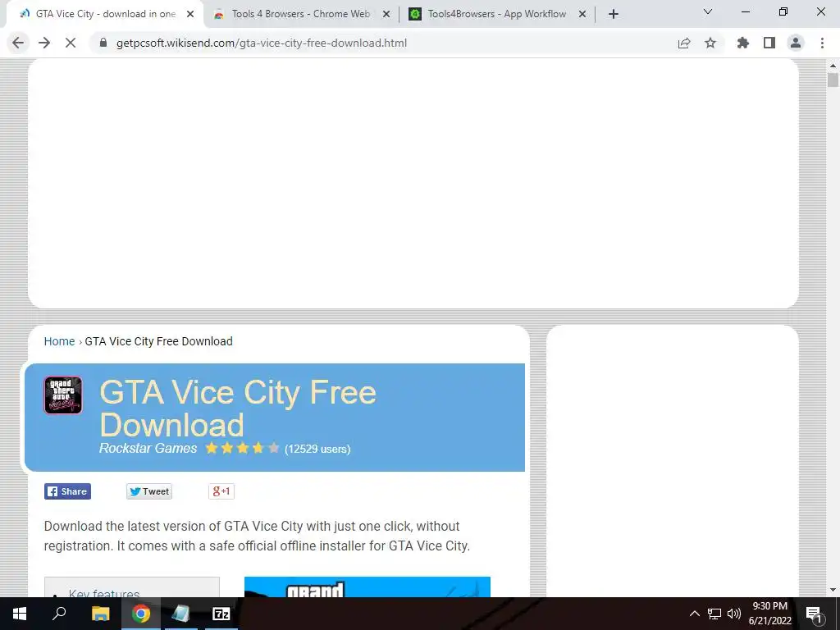This screenshot has width=840, height=630.
Task: Click scrollbar down arrow
Action: click(x=833, y=590)
